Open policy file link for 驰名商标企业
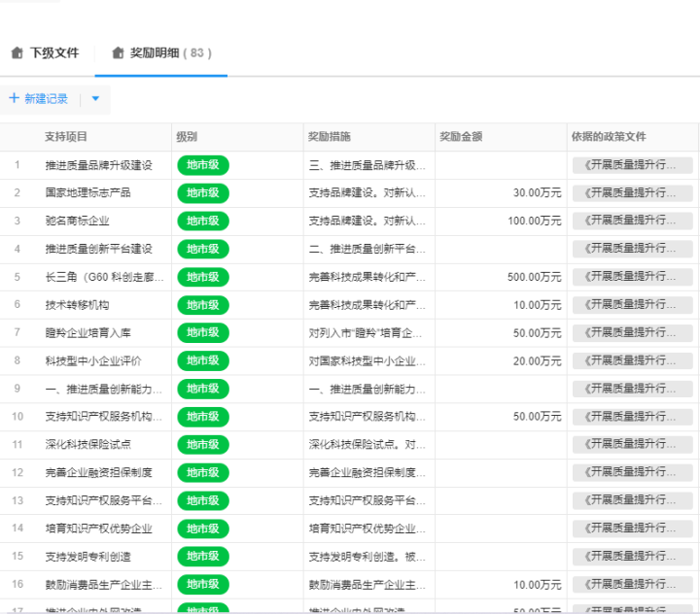700x614 pixels. click(633, 221)
